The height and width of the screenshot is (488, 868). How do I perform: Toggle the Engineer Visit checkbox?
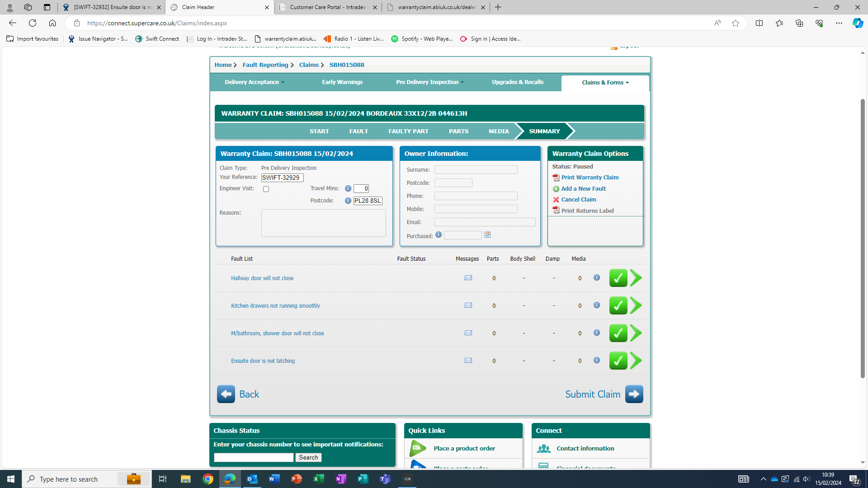[266, 189]
